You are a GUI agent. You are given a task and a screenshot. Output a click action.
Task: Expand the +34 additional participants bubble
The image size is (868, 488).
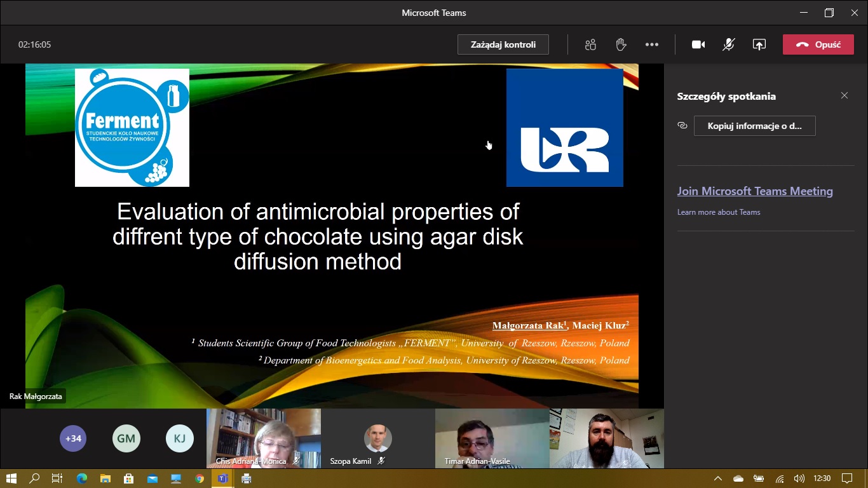point(73,438)
